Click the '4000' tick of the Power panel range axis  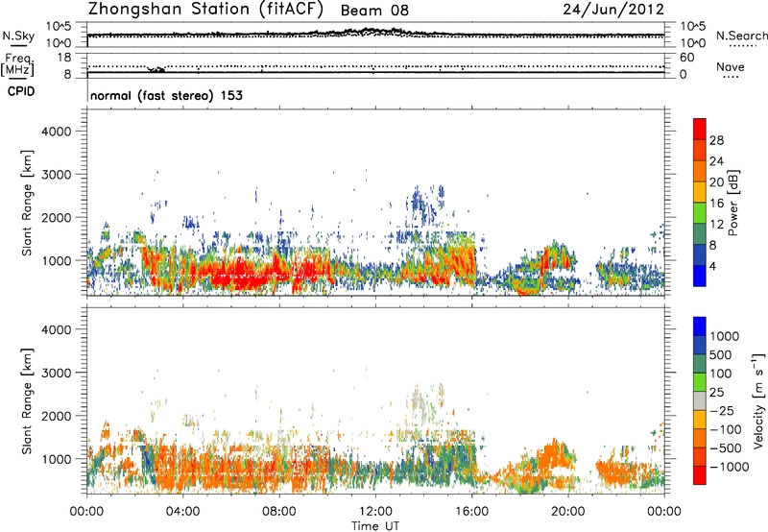coord(57,132)
